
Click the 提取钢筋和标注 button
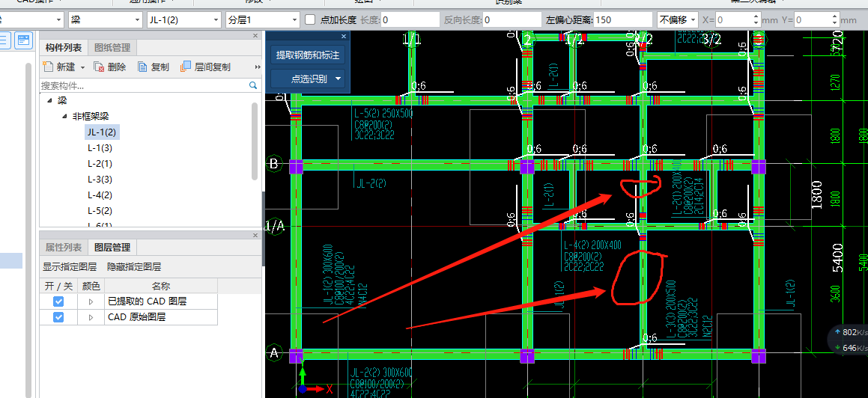(308, 55)
